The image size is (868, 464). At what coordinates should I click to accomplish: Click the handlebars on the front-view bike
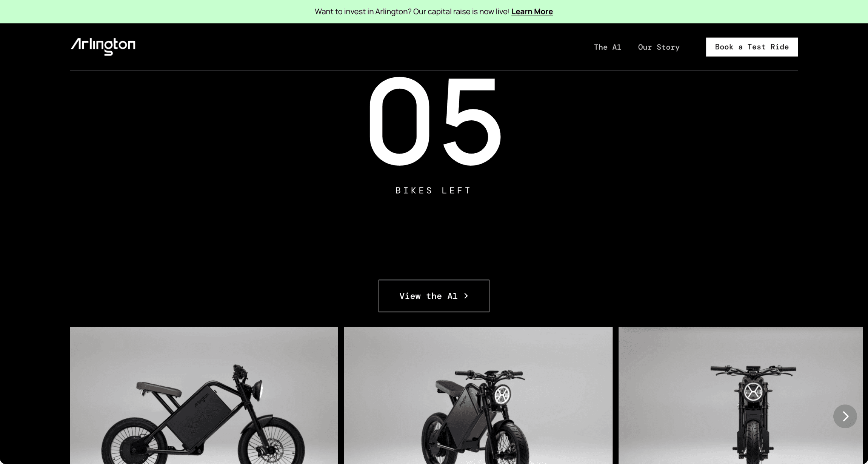[753, 370]
